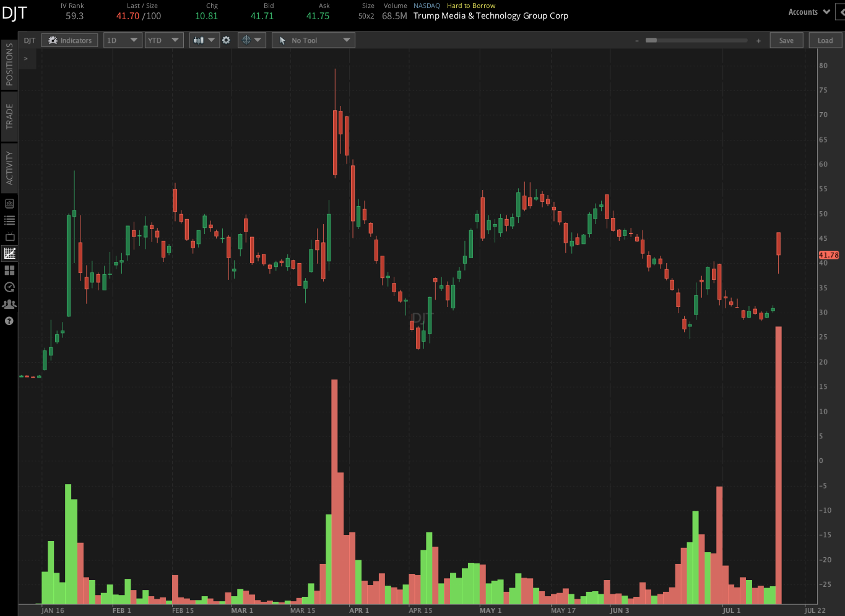This screenshot has height=616, width=845.
Task: Open the YTD range dropdown
Action: coord(163,40)
